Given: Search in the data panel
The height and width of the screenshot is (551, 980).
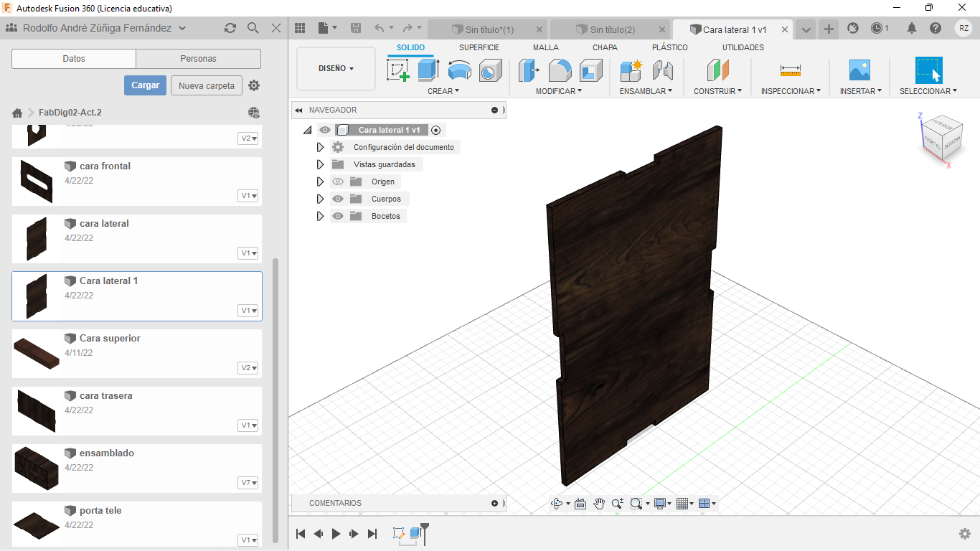Looking at the screenshot, I should [253, 28].
